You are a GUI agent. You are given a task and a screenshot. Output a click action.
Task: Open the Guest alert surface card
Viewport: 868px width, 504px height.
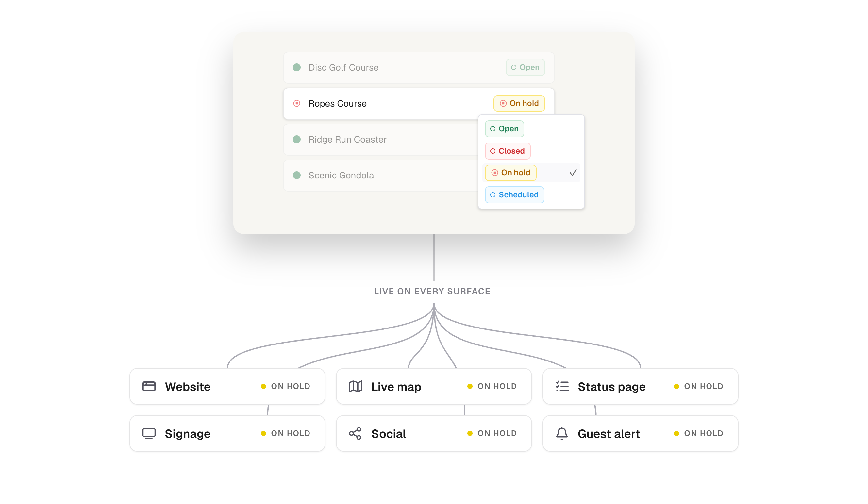tap(641, 434)
